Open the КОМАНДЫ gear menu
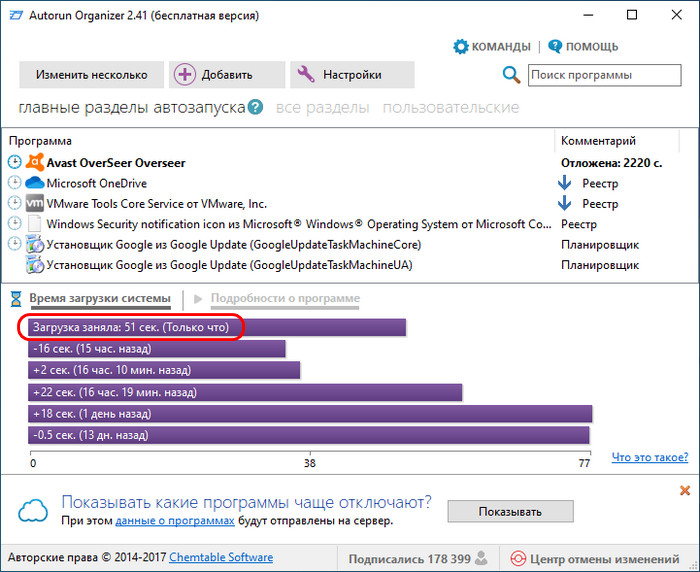The image size is (700, 572). pyautogui.click(x=461, y=46)
